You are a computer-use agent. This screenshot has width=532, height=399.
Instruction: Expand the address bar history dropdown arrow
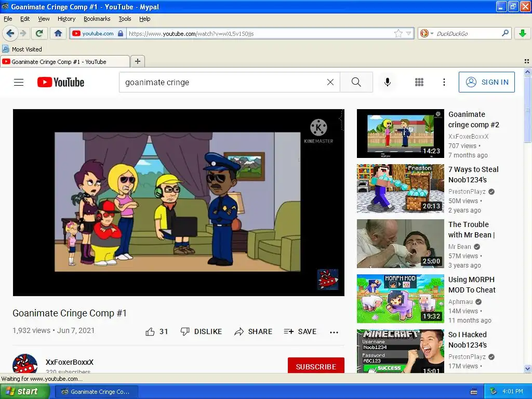pyautogui.click(x=408, y=33)
